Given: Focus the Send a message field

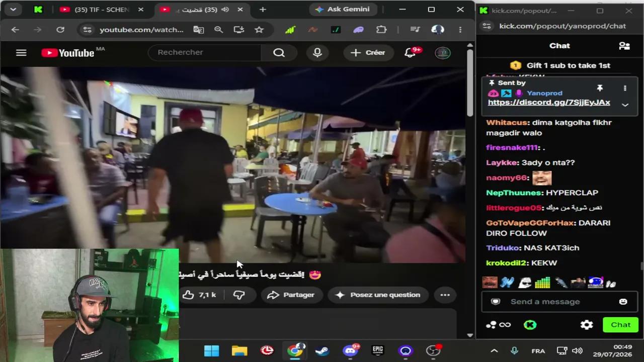Looking at the screenshot, I should [x=558, y=302].
